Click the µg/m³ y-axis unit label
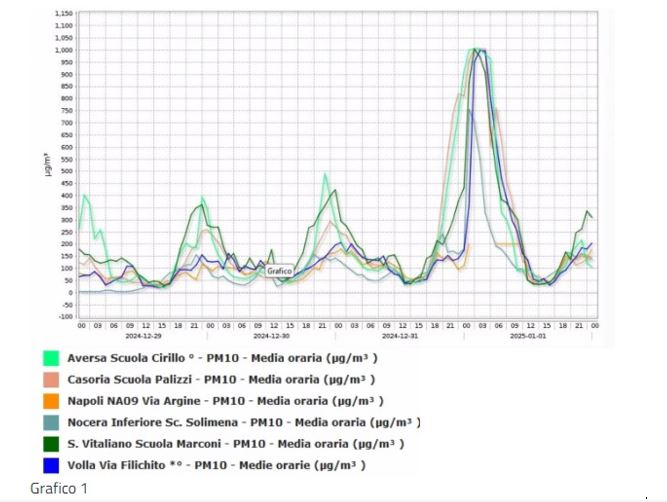This screenshot has height=502, width=667. point(47,165)
